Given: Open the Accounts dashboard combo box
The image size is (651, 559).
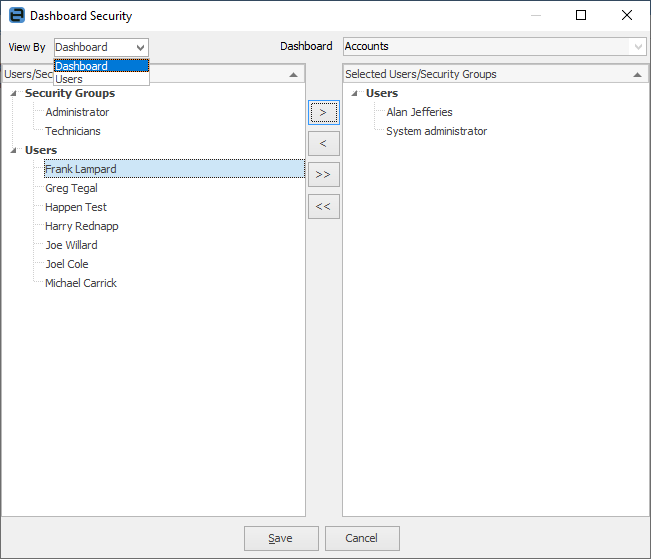Looking at the screenshot, I should point(494,46).
